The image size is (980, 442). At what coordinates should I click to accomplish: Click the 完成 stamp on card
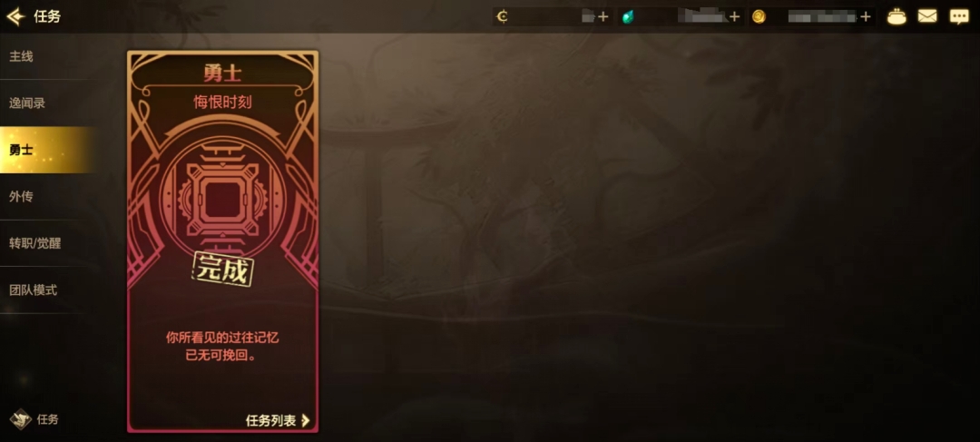click(x=223, y=270)
